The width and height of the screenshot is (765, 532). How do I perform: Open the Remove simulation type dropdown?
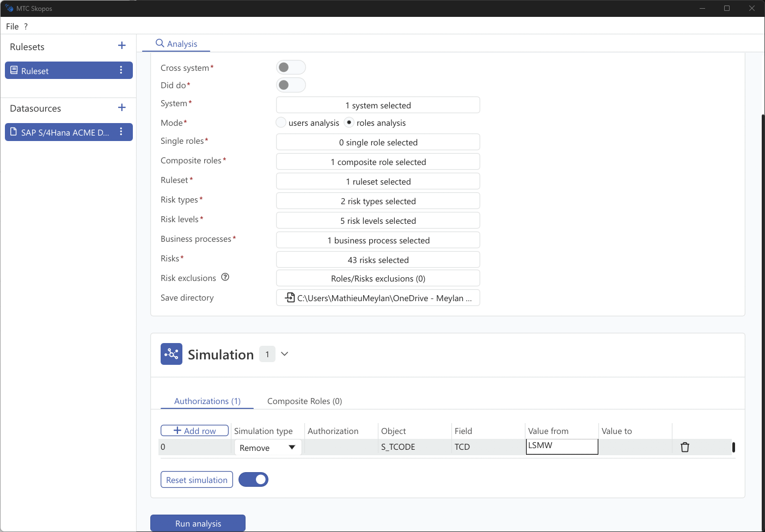click(x=267, y=447)
